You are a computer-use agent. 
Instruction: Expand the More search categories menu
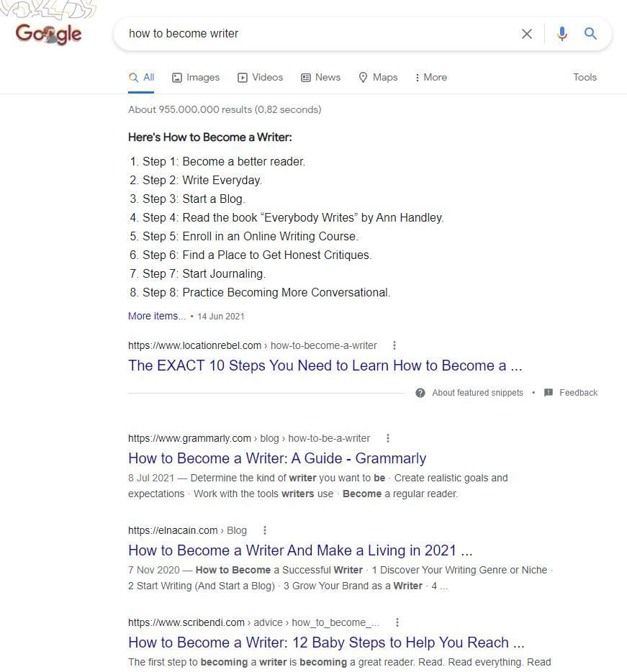(x=431, y=78)
